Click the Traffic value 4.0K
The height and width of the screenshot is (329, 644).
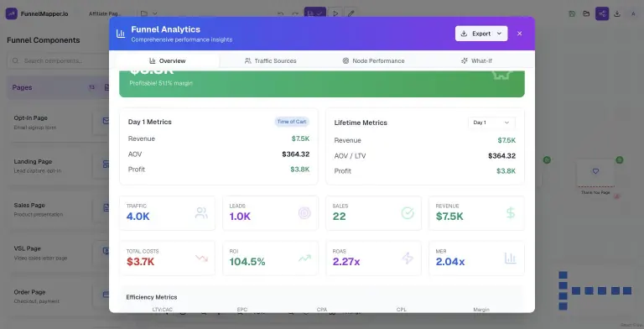pyautogui.click(x=138, y=217)
